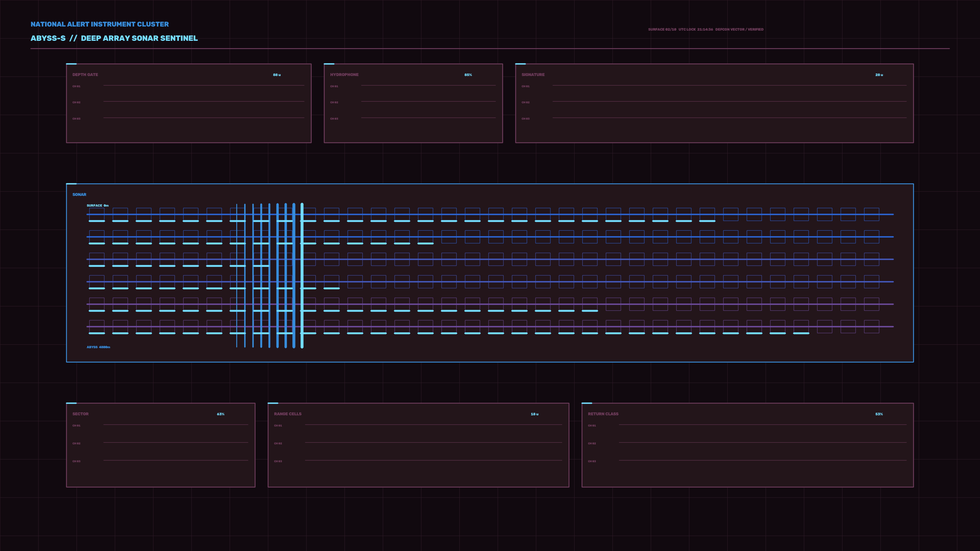This screenshot has width=980, height=551.
Task: Click the 28 u value in Signature
Action: (879, 75)
